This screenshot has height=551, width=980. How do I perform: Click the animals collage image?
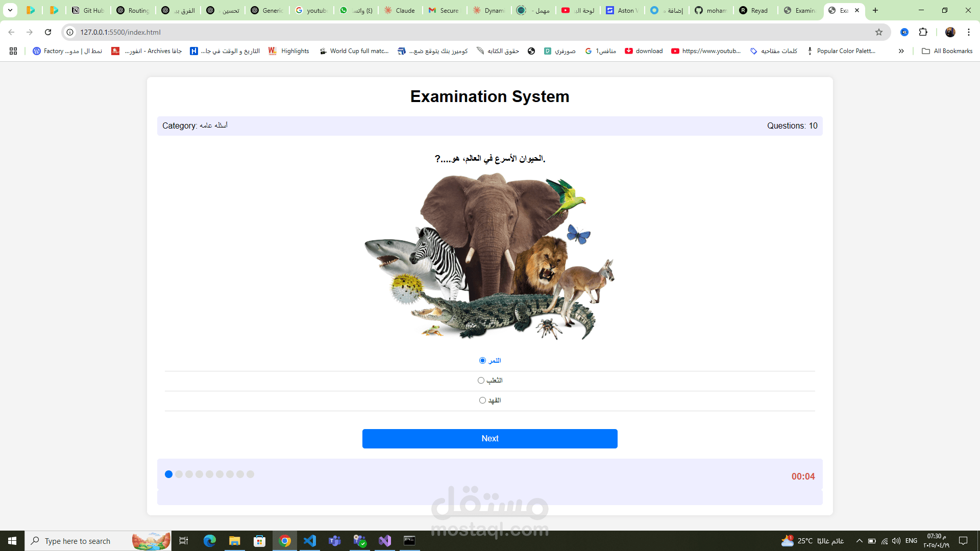click(490, 257)
